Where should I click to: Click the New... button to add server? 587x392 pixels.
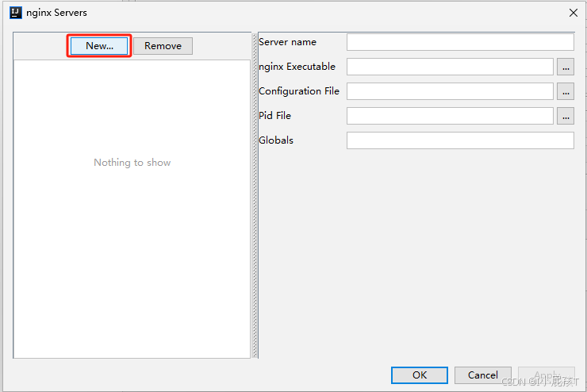(99, 46)
